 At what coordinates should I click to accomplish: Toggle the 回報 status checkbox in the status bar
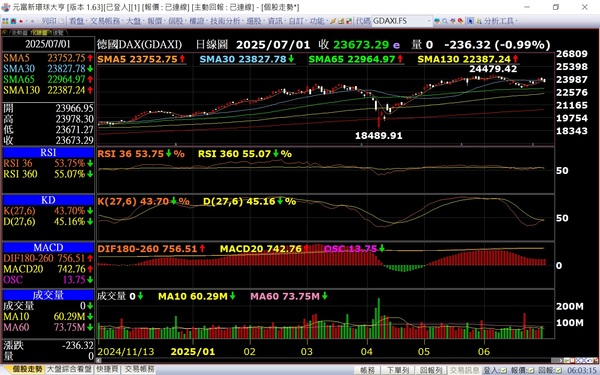point(558,370)
